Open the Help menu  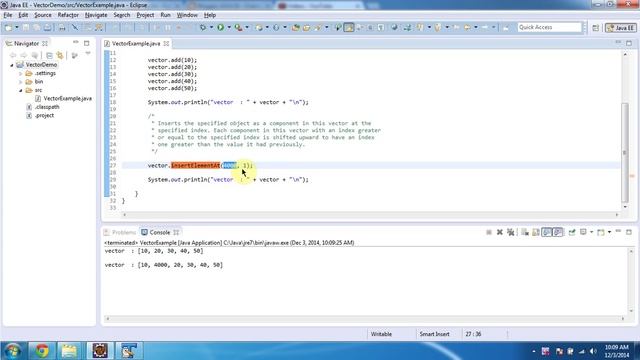210,15
